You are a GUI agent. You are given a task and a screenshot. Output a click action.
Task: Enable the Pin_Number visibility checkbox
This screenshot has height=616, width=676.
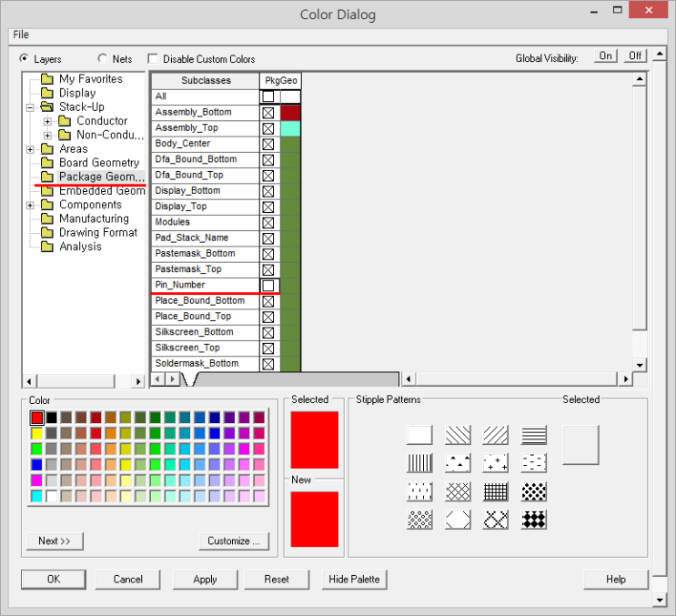point(268,285)
